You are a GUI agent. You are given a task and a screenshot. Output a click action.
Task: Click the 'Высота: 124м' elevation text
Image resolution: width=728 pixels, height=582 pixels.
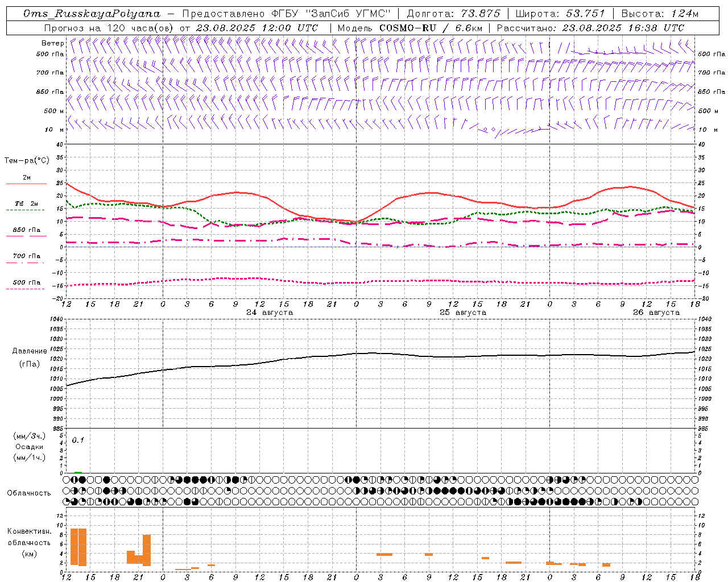tap(660, 14)
